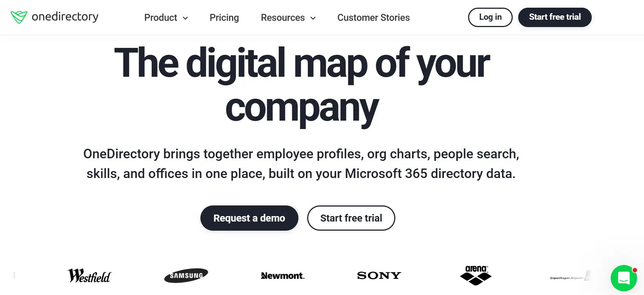Click Start free trial in the navigation
The image size is (644, 295).
tap(555, 17)
